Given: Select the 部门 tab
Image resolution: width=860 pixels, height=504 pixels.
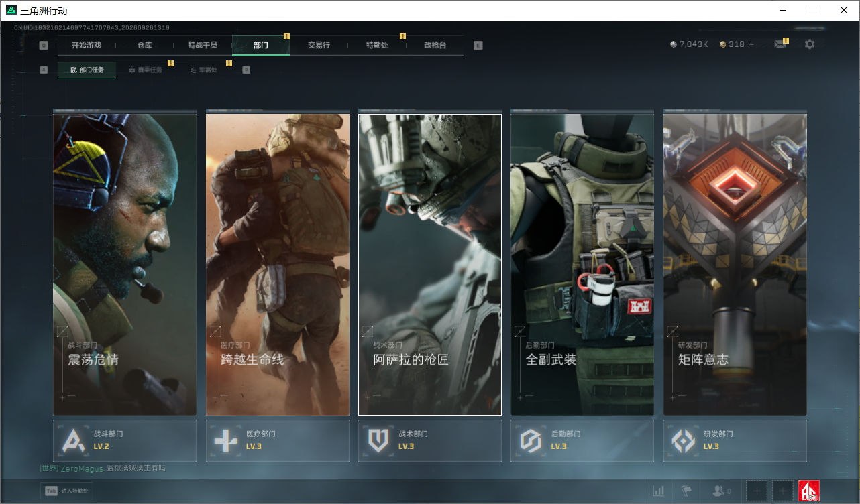Looking at the screenshot, I should [x=261, y=45].
